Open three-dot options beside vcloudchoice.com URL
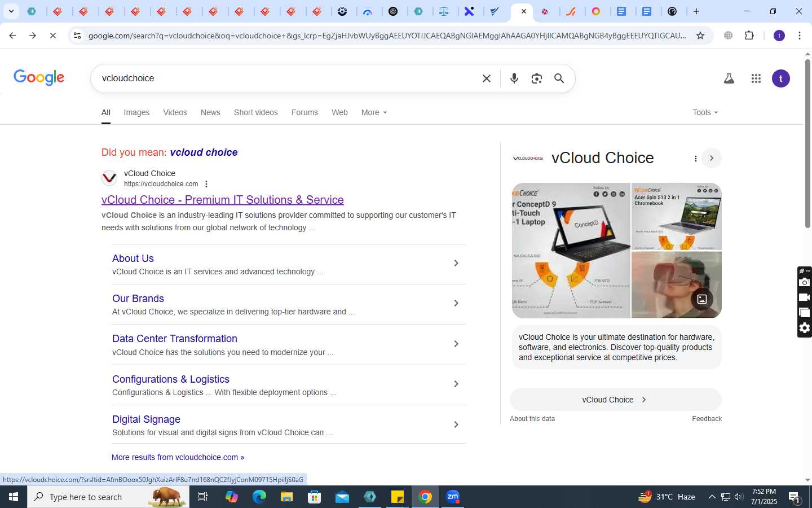Screen dimensions: 812x508 [x=206, y=184]
